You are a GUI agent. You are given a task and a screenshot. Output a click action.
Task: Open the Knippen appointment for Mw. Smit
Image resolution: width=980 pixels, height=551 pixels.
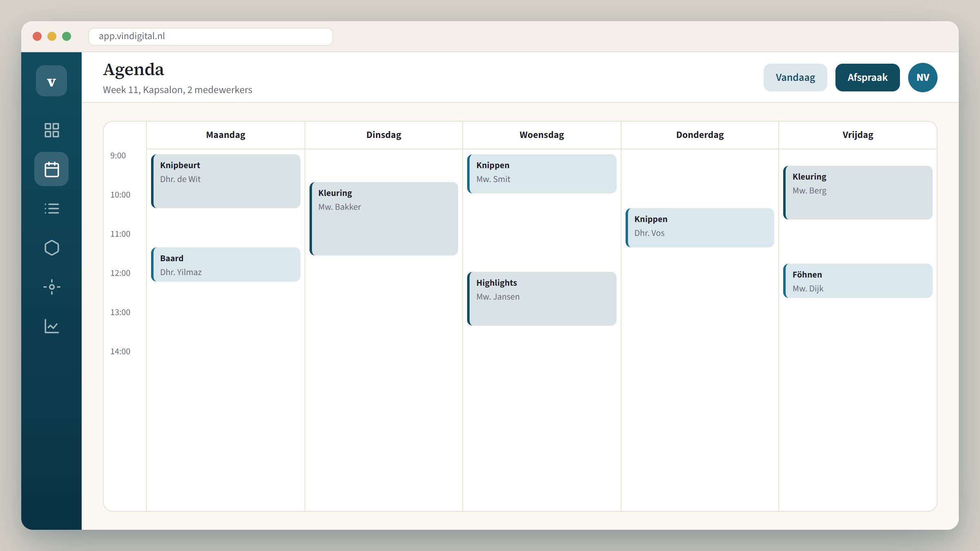[542, 173]
